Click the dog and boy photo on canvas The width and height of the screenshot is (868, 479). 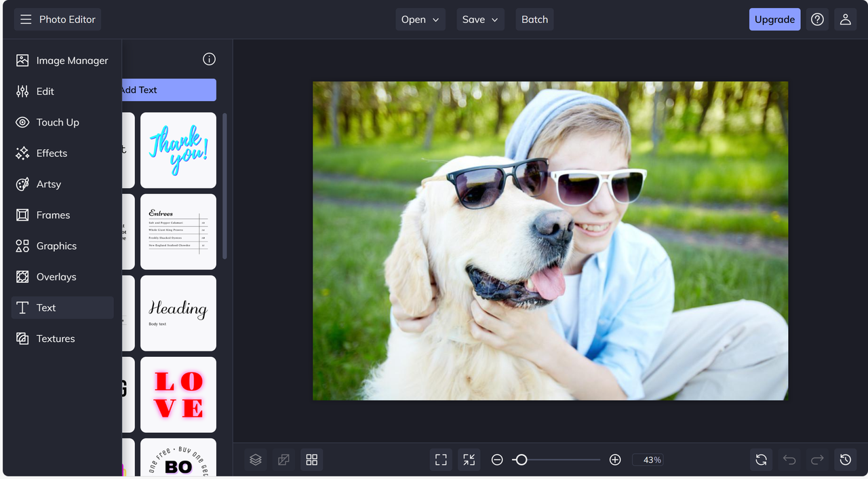click(550, 241)
